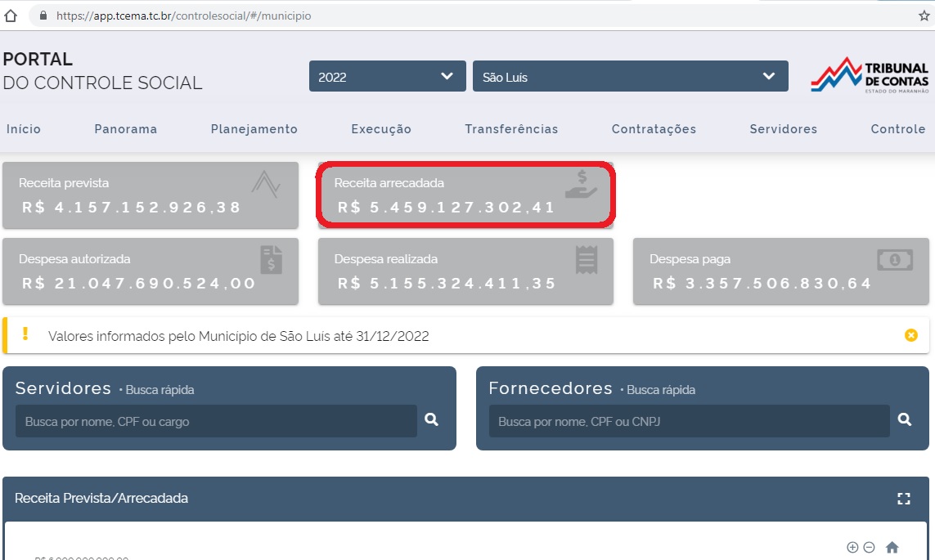Zoom out of the chart with the minus icon

tap(869, 547)
